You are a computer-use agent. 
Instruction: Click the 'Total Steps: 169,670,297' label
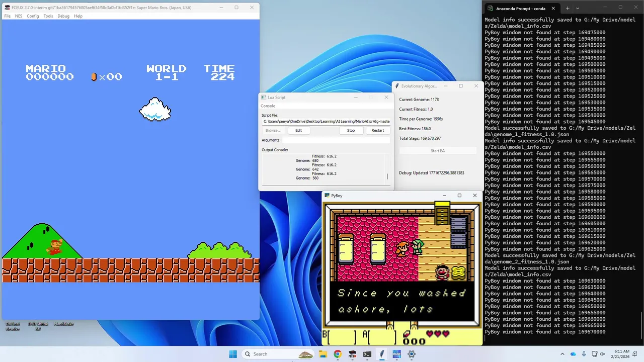pyautogui.click(x=420, y=138)
